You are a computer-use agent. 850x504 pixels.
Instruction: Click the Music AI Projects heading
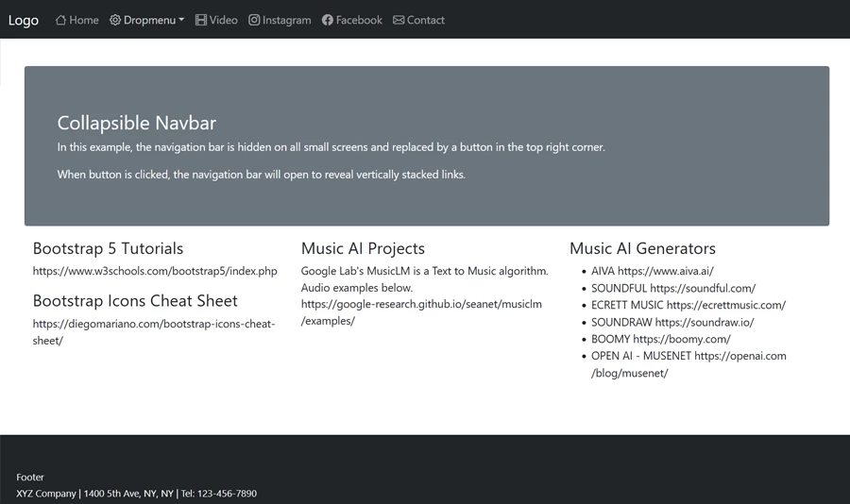point(363,248)
